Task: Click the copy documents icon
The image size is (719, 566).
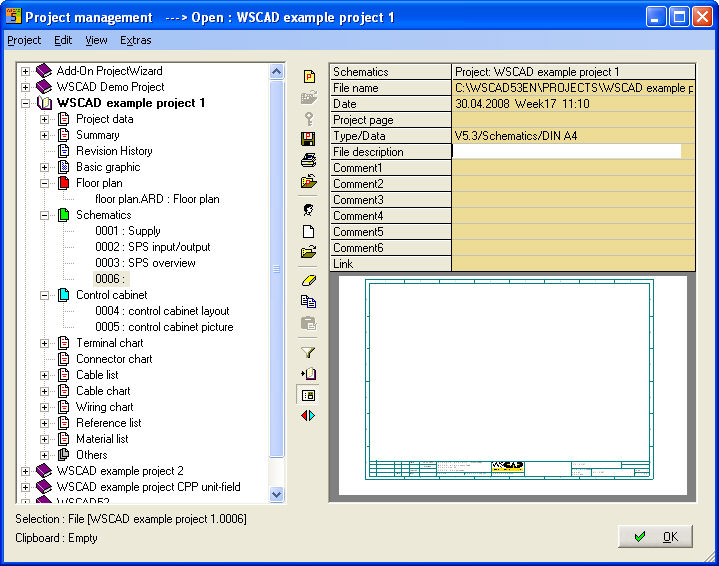Action: pos(308,301)
